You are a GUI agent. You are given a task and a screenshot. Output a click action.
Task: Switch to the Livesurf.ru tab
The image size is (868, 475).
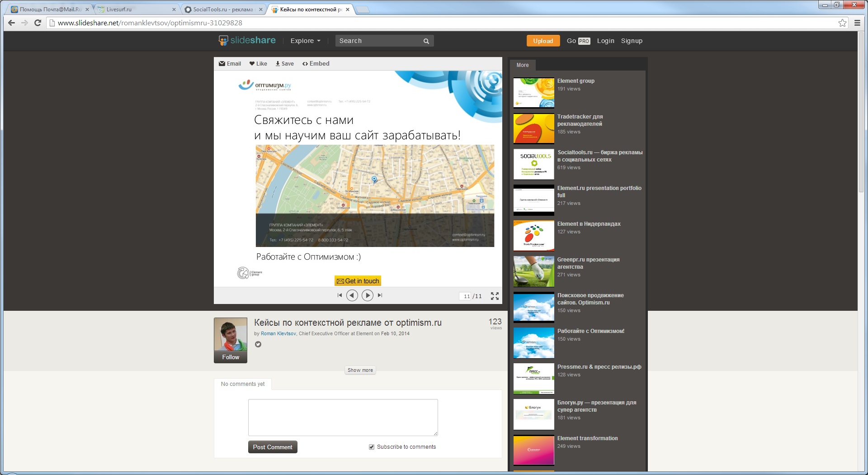pos(136,9)
